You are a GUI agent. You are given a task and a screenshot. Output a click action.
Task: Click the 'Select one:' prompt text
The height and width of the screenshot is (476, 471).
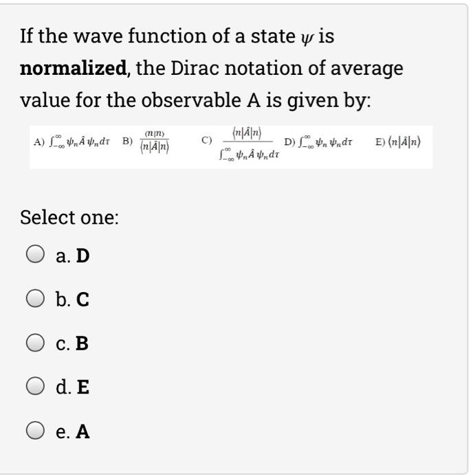point(69,218)
